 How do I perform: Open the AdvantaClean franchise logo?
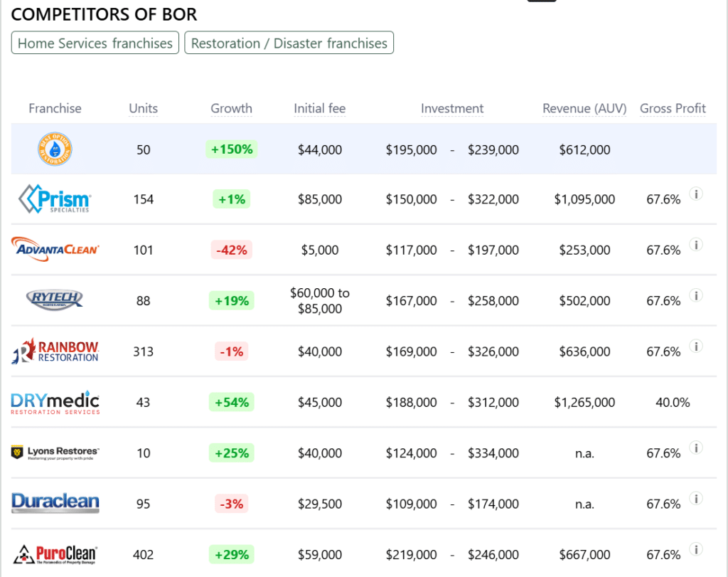pos(55,250)
